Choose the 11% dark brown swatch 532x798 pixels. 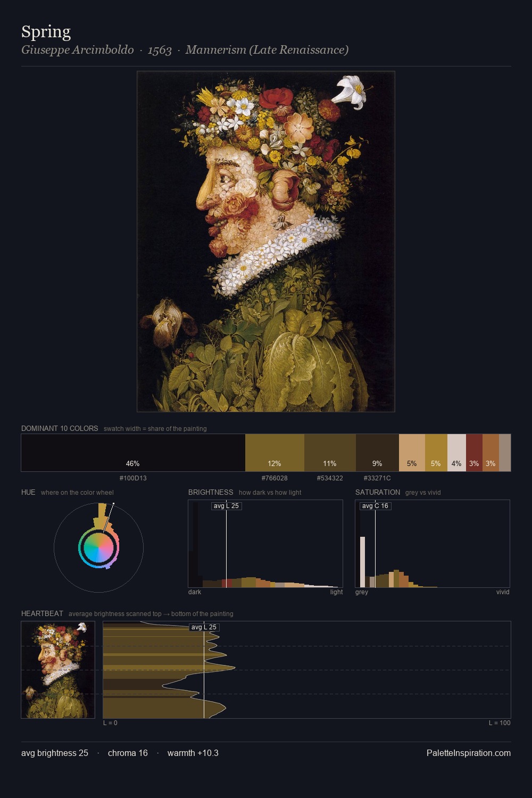tap(330, 453)
